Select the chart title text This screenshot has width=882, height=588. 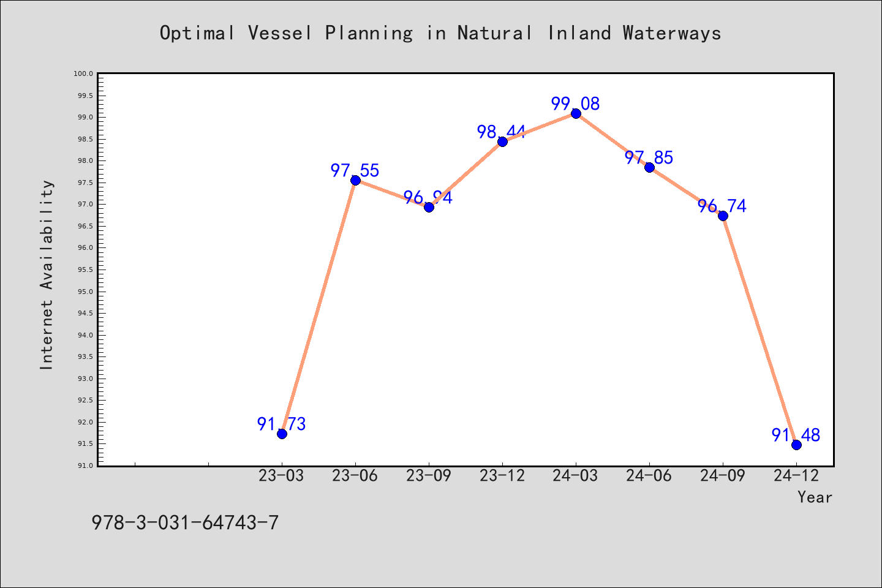pyautogui.click(x=440, y=32)
